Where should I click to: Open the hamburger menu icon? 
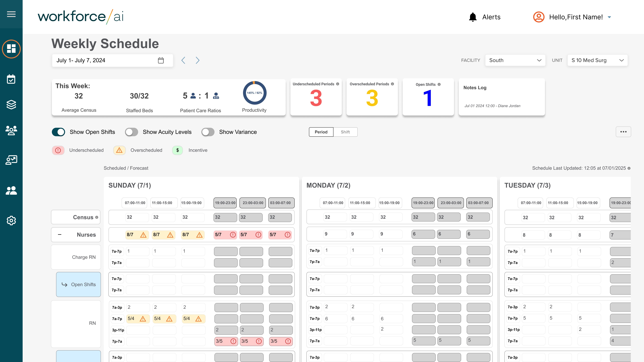point(11,14)
